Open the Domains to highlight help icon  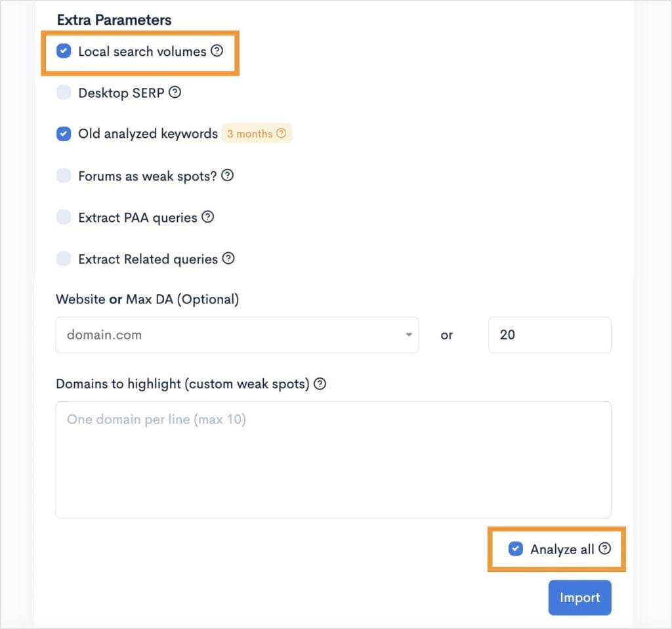click(x=320, y=383)
